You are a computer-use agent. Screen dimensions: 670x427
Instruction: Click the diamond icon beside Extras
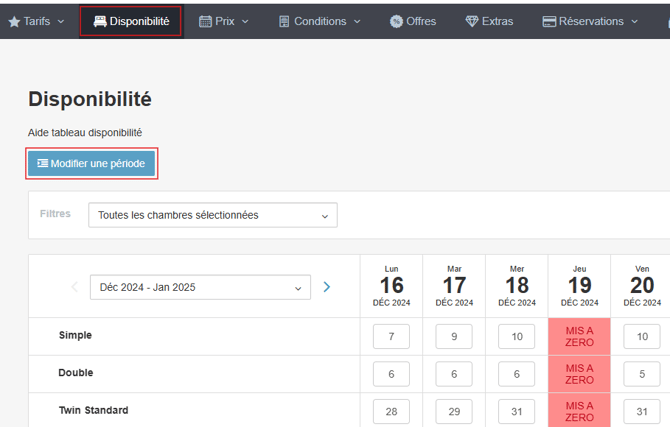pyautogui.click(x=472, y=21)
